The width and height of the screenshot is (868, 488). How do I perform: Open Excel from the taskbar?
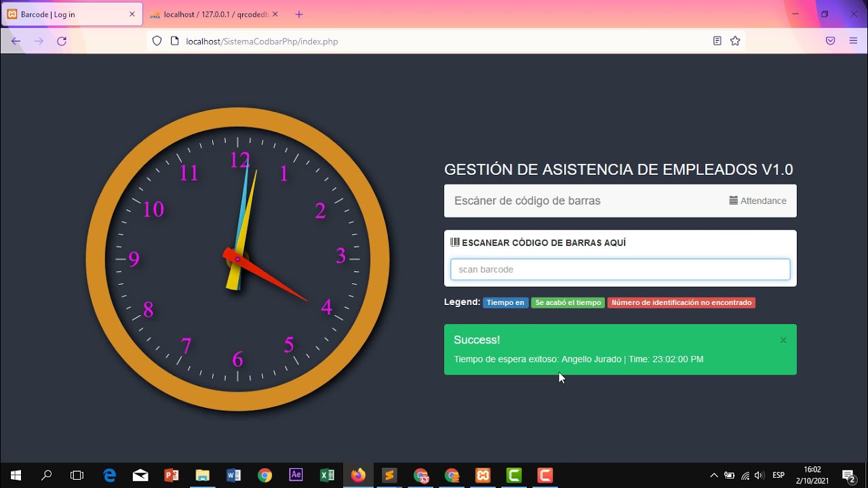pyautogui.click(x=327, y=475)
